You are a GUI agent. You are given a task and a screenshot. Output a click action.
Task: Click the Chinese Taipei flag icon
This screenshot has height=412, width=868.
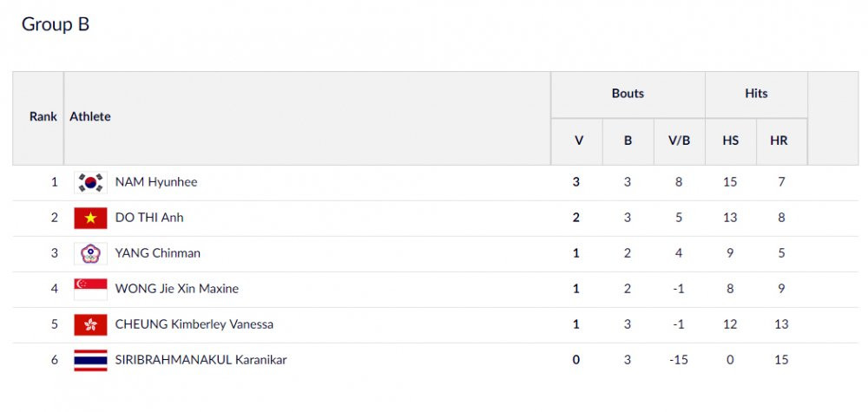[x=90, y=253]
